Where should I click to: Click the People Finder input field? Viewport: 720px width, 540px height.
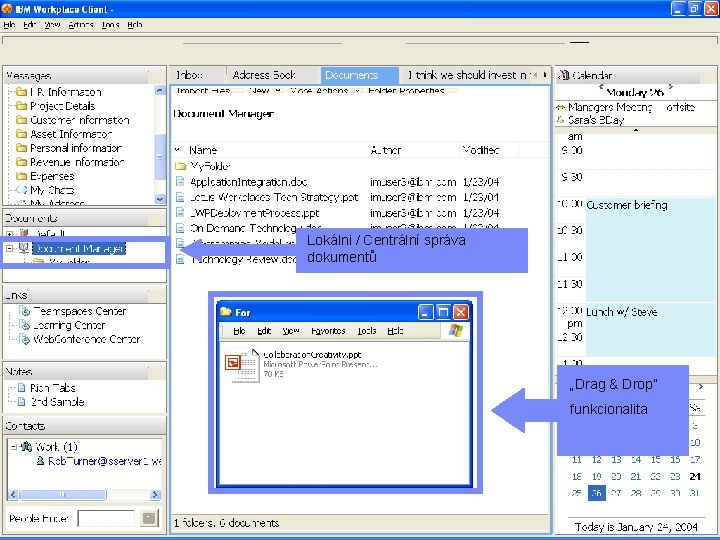click(x=107, y=518)
